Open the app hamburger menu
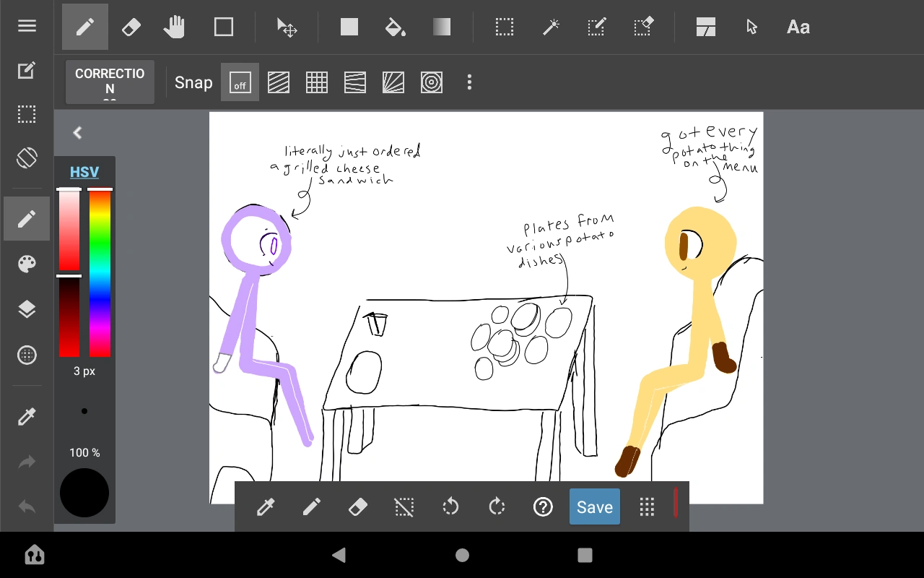Viewport: 924px width, 578px height. 27,25
